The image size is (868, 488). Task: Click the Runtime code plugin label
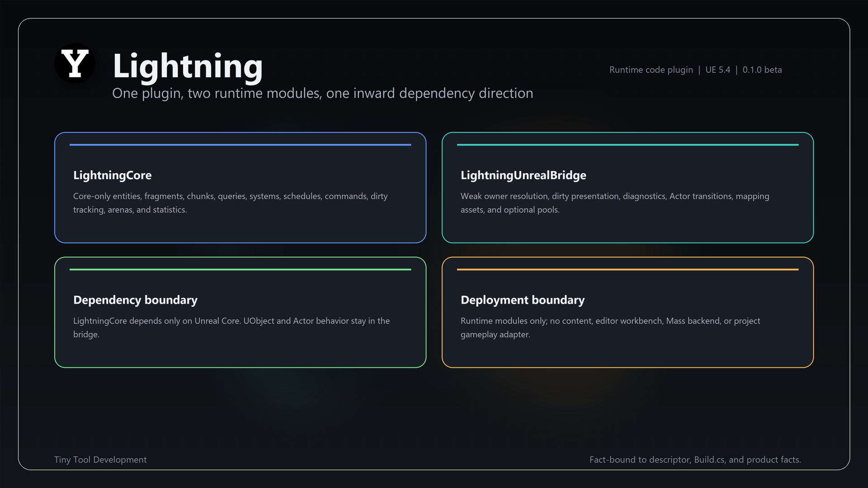click(651, 70)
